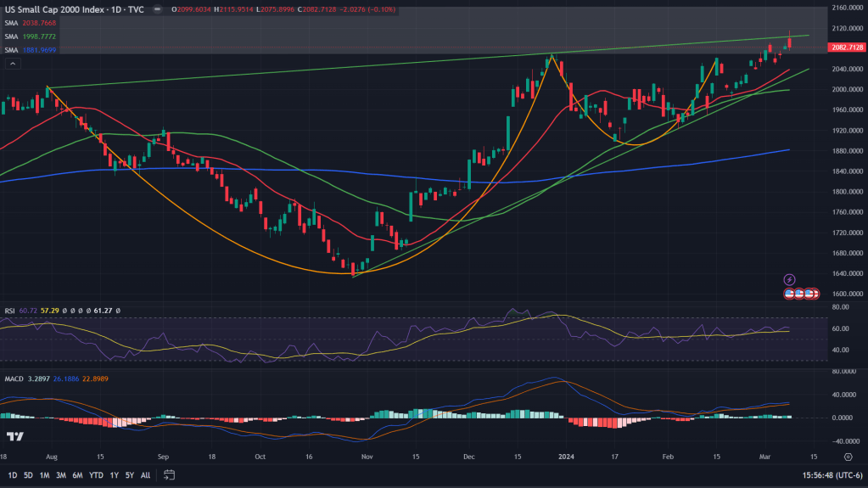Switch time range to YTD
868x488 pixels.
[x=95, y=474]
